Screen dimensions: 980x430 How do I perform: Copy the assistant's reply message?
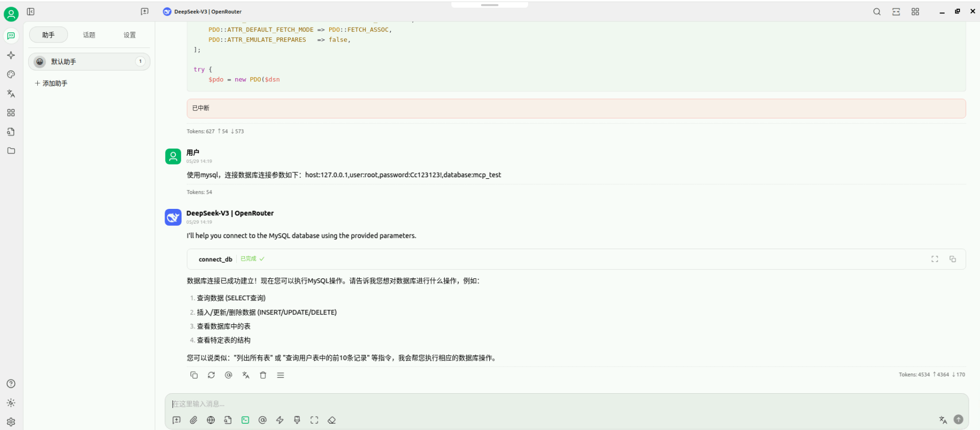point(194,375)
